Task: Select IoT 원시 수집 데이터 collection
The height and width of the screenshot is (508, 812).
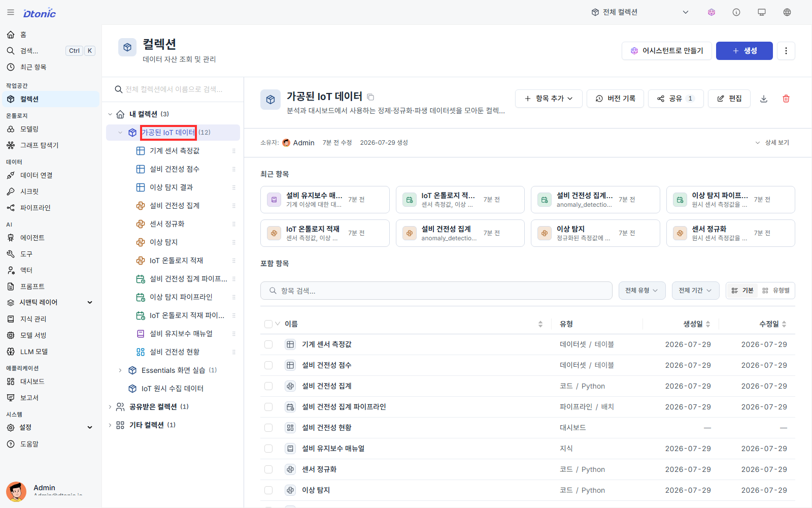Action: click(x=172, y=389)
